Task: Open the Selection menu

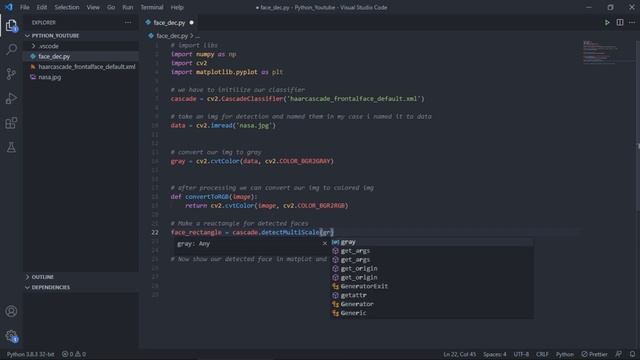Action: pyautogui.click(x=67, y=7)
